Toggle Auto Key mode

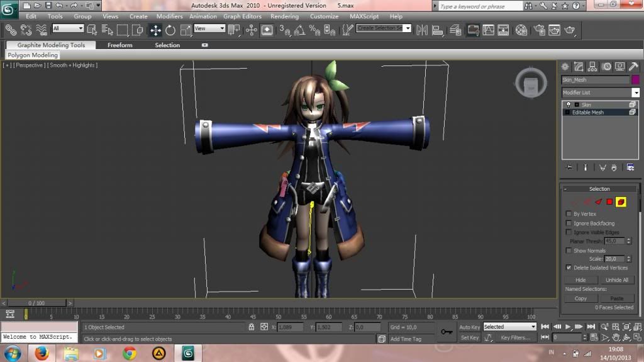469,327
